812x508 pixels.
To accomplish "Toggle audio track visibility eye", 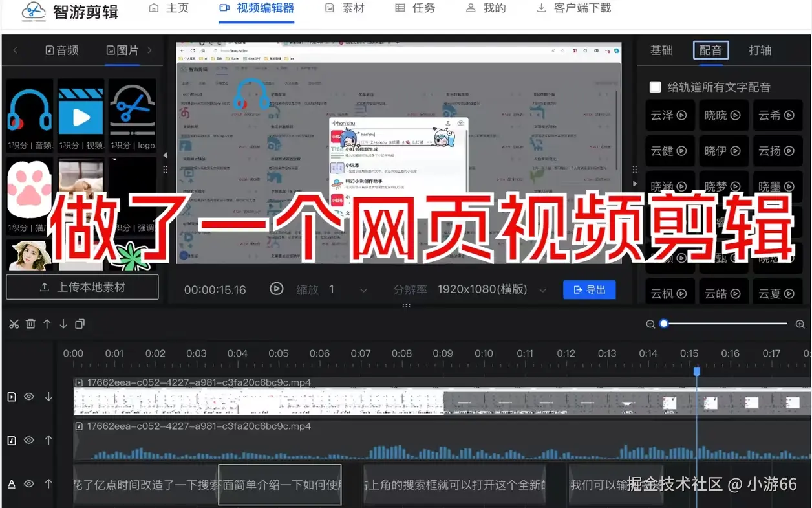I will [29, 440].
